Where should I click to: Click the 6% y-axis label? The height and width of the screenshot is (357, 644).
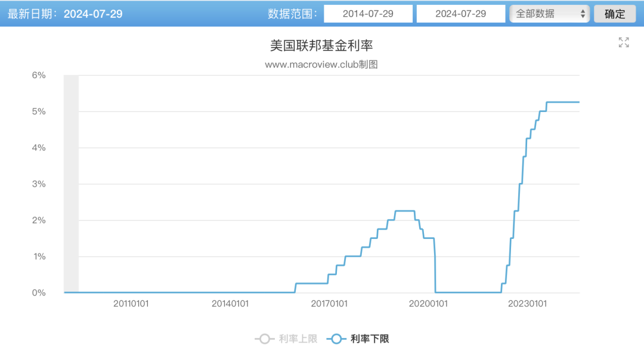[39, 75]
